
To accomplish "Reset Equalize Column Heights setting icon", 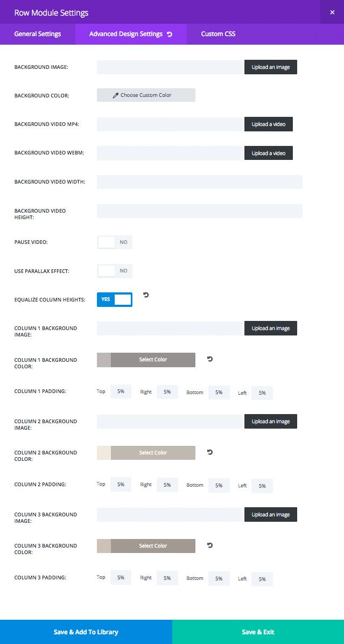I will (x=146, y=295).
